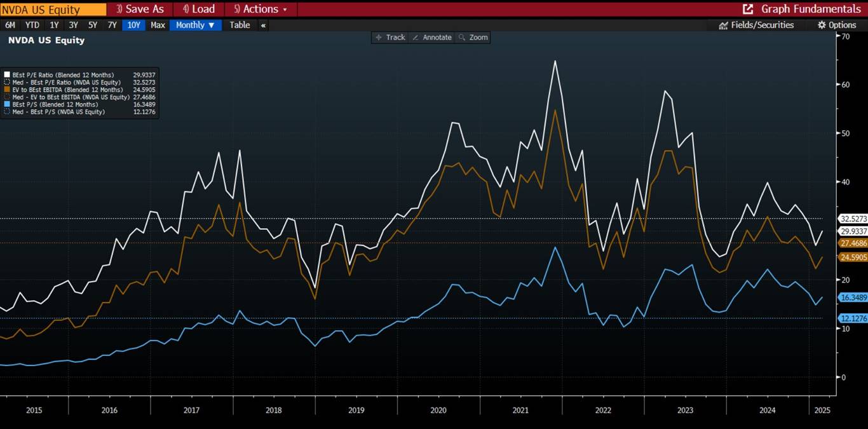Image resolution: width=868 pixels, height=429 pixels.
Task: Click the dashed Med - BEst P/S legend marker
Action: click(x=7, y=112)
